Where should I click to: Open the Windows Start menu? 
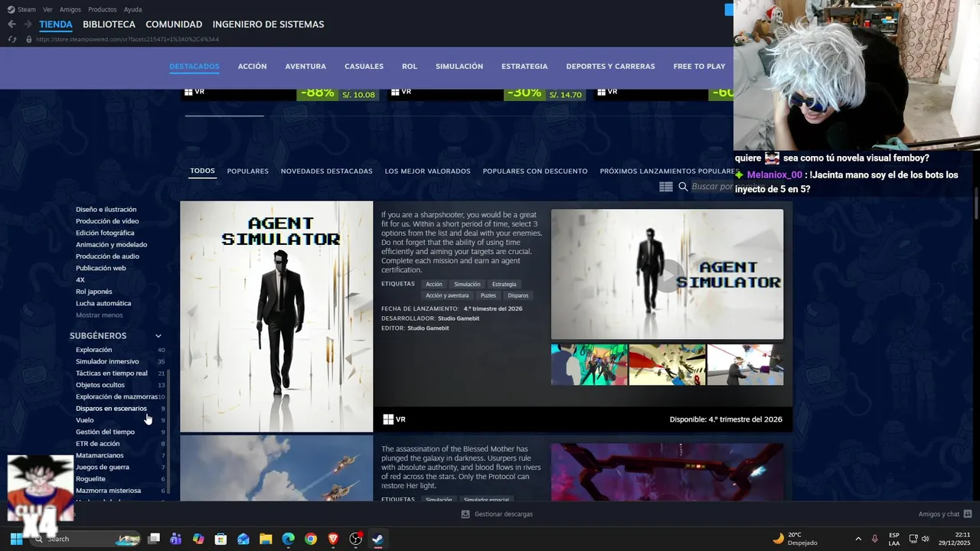(x=16, y=539)
